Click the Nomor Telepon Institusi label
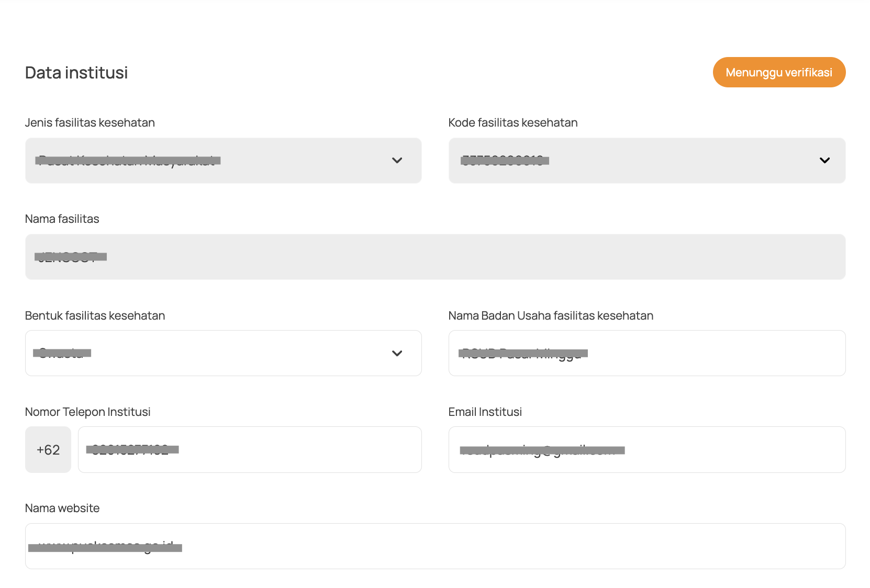Viewport: 870px width, 588px height. 88,412
